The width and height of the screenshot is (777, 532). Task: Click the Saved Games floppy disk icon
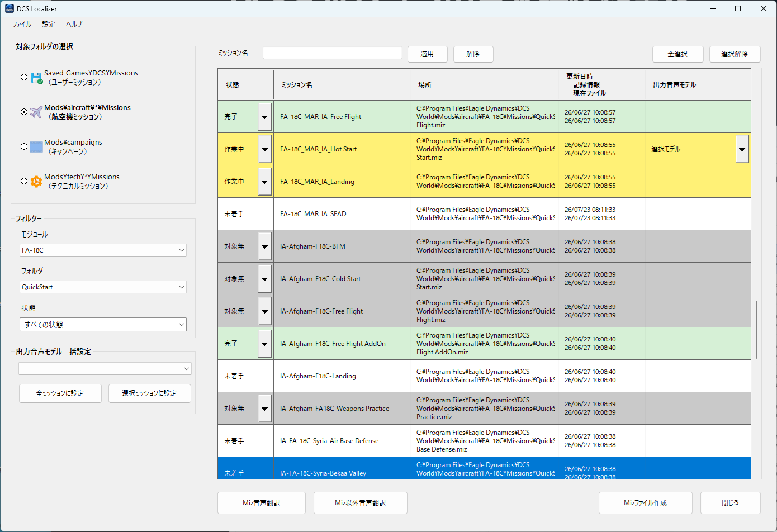click(x=36, y=78)
